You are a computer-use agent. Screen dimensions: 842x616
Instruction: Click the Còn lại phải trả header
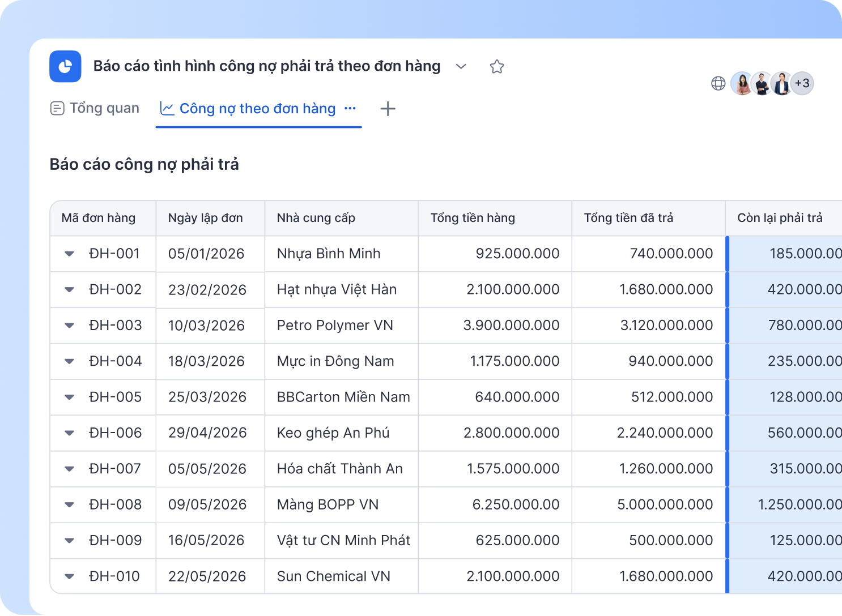click(784, 218)
